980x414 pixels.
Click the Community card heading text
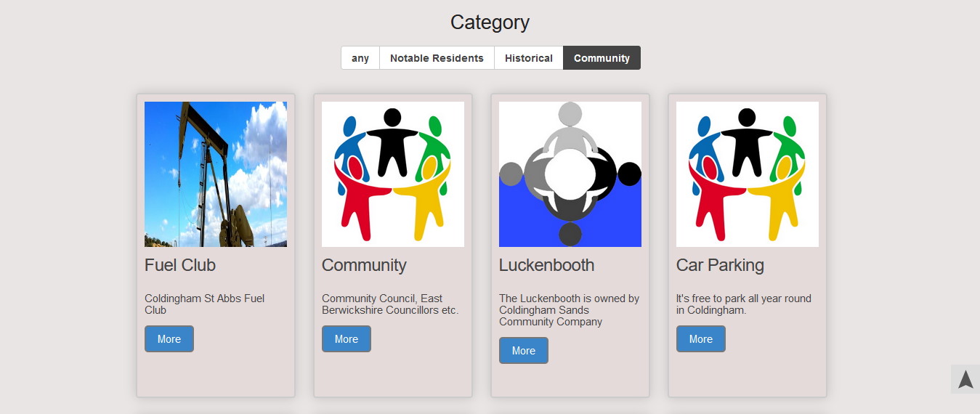(364, 265)
